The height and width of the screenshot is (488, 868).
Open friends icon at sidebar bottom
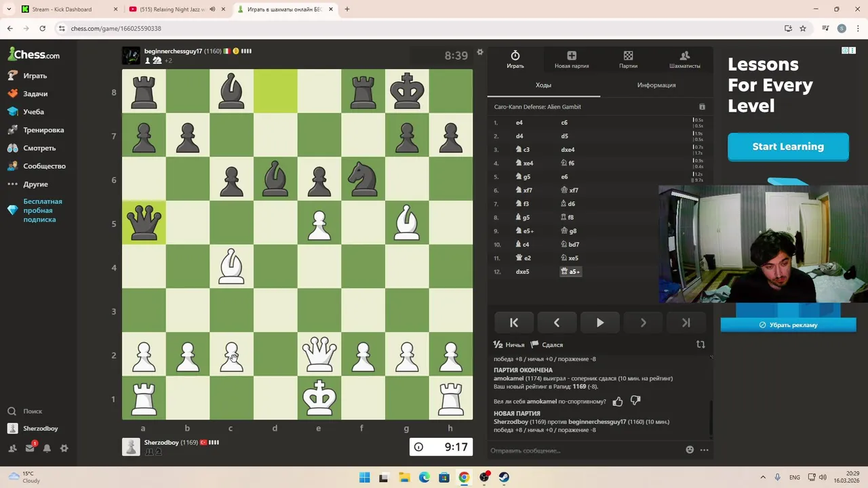[12, 449]
